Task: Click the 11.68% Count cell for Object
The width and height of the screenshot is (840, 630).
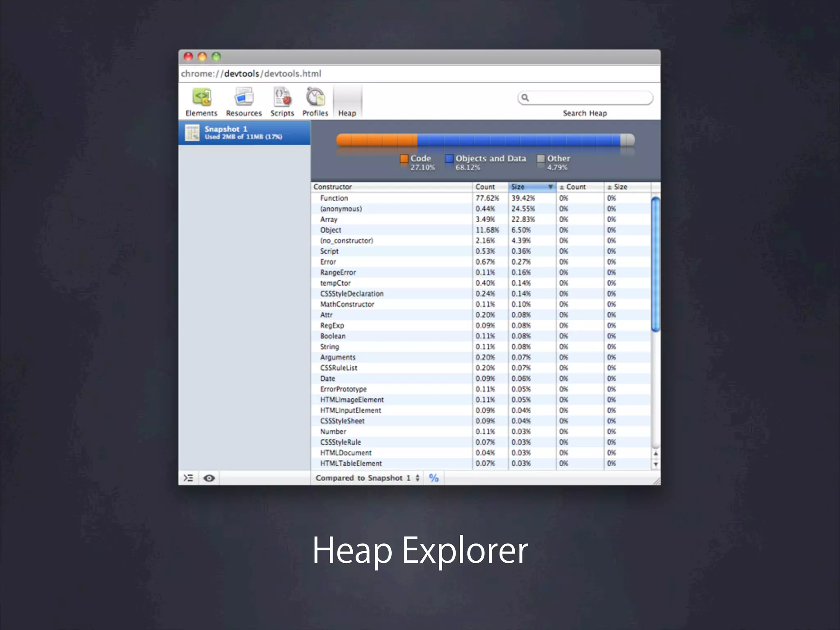Action: pyautogui.click(x=490, y=230)
